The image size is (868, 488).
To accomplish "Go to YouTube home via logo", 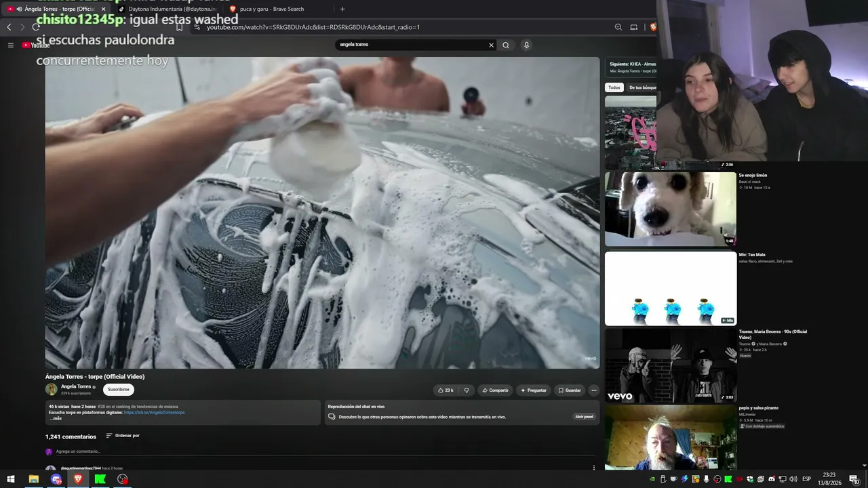I will coord(36,45).
